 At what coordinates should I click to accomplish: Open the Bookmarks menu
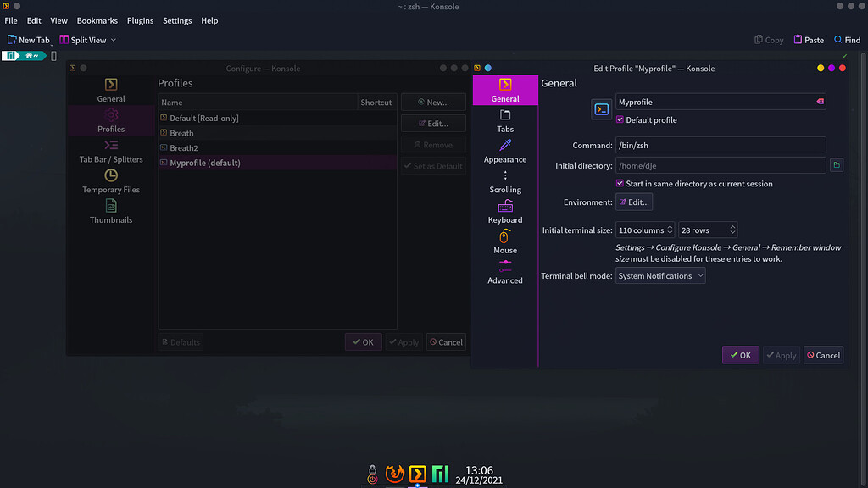(97, 20)
